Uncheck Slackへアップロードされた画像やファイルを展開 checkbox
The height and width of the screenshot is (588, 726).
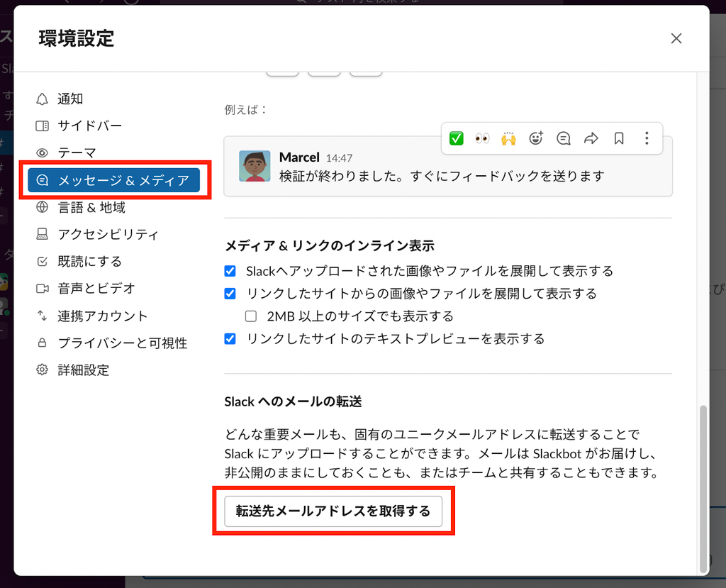[230, 271]
